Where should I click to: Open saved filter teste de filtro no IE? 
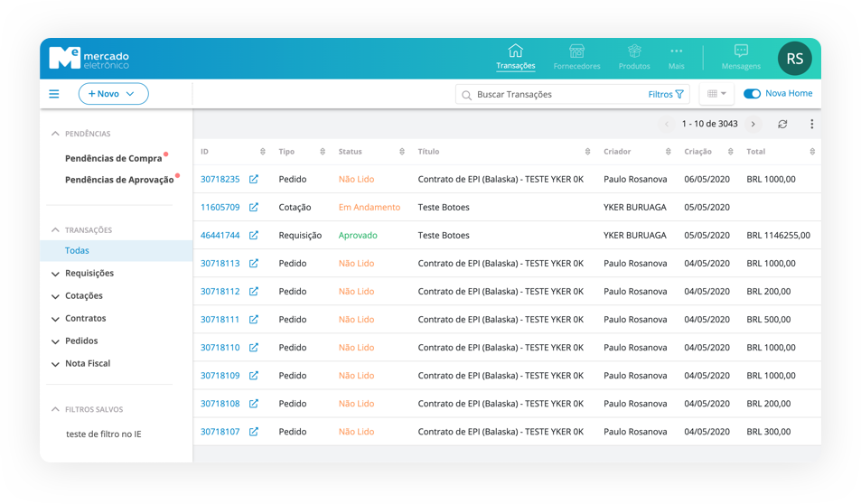coord(103,434)
